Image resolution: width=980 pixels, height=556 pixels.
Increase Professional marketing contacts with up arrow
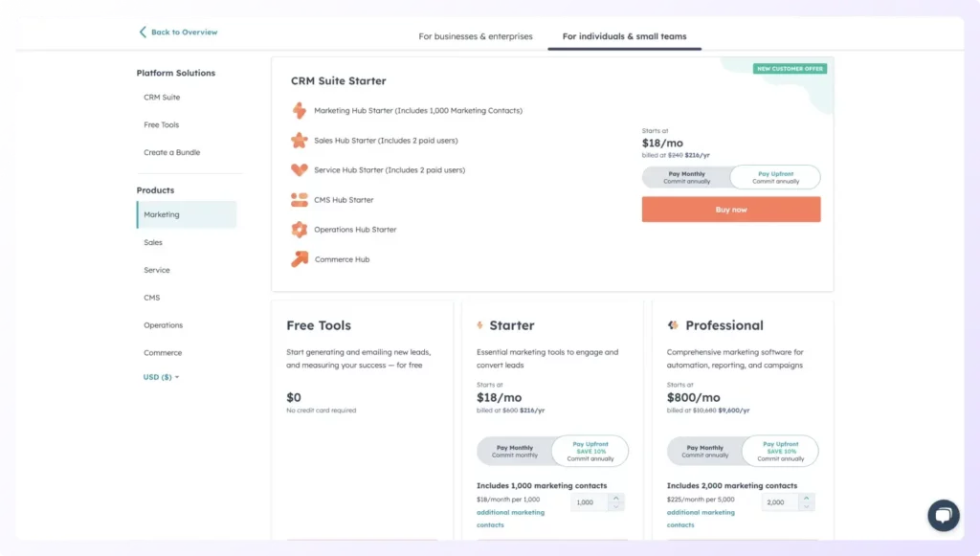tap(806, 498)
